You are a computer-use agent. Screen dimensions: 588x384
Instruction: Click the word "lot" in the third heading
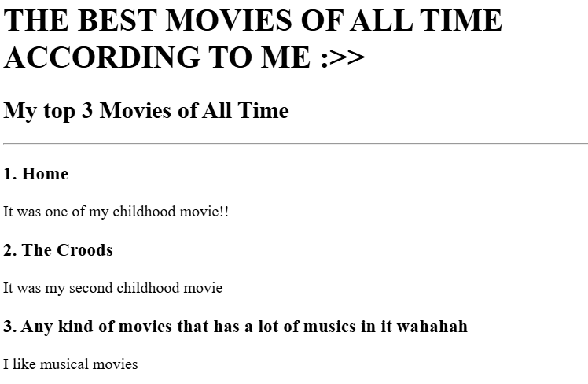pos(268,327)
